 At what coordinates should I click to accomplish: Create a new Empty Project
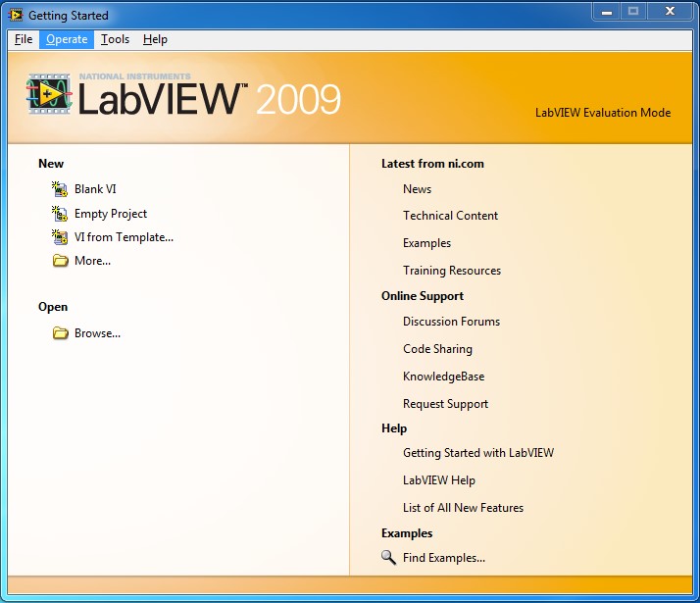(110, 214)
